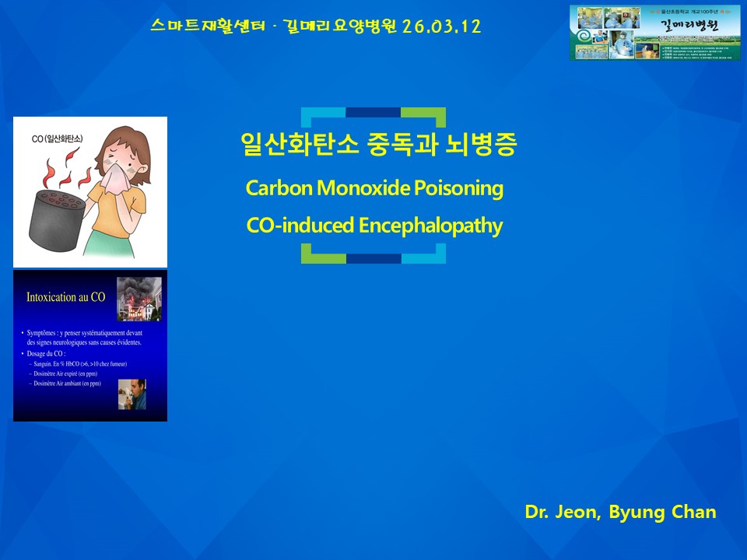747x560 pixels.
Task: Select the author name 'Dr. Jeon, Byung Chan'
Action: tap(620, 512)
